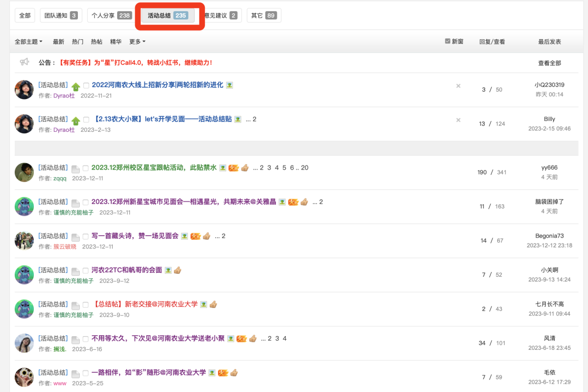
Task: Click thumbs-up icon on 2023.12郑州校区星宝跟帖活动 thread
Action: tap(245, 168)
